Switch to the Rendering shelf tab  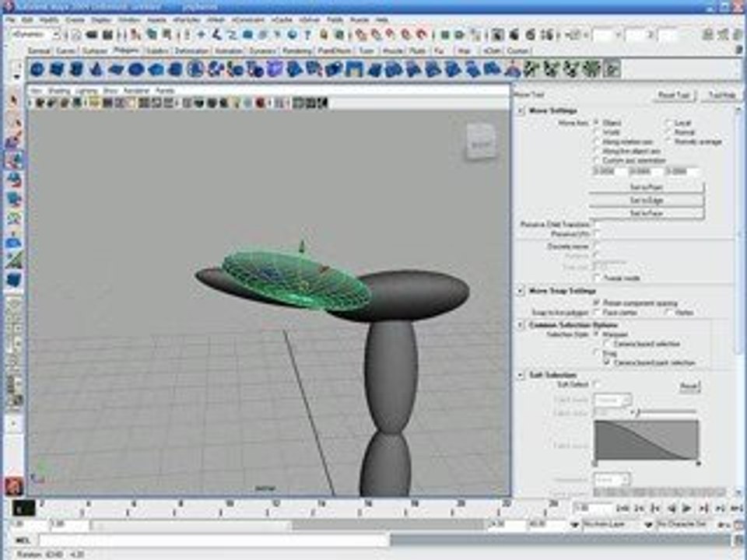(298, 51)
